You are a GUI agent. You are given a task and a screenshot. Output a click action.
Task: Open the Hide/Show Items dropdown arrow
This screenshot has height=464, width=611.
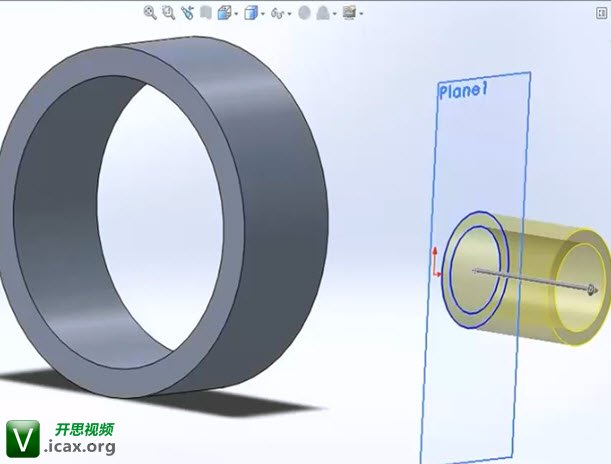click(x=290, y=14)
